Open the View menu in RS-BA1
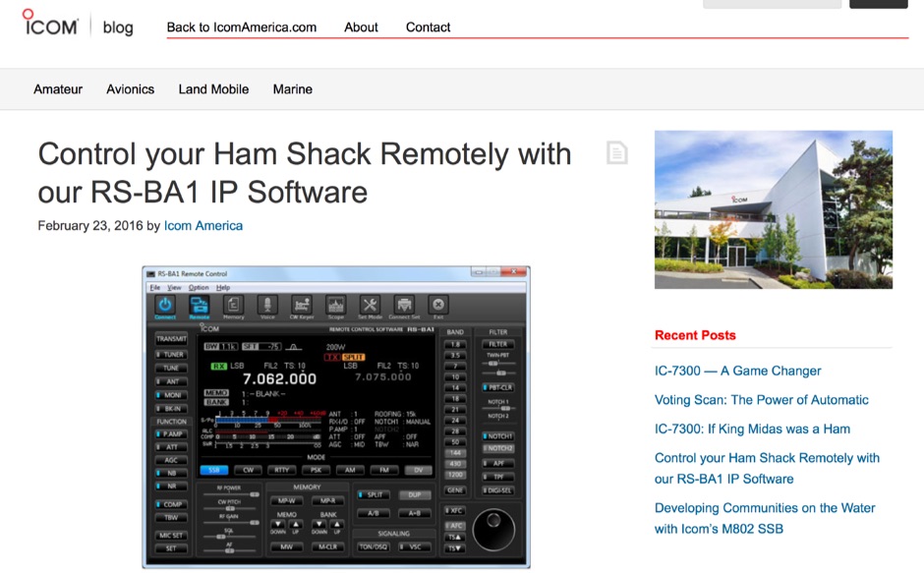Screen dimensions: 924x573 coord(174,288)
